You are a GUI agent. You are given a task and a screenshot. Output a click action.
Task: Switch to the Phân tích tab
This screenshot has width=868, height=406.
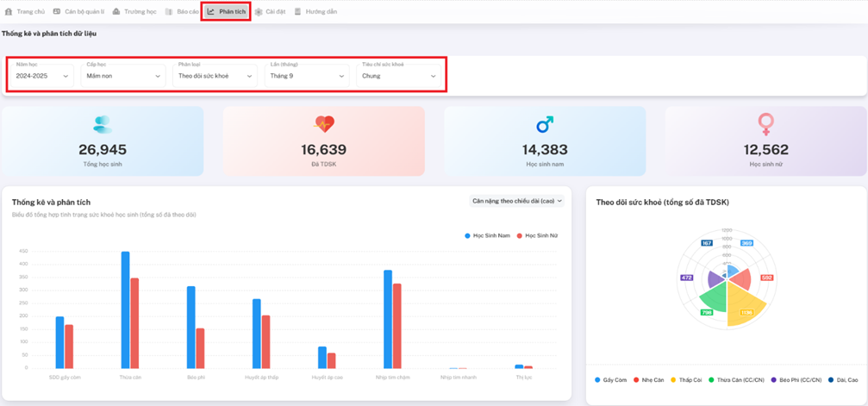coord(226,12)
